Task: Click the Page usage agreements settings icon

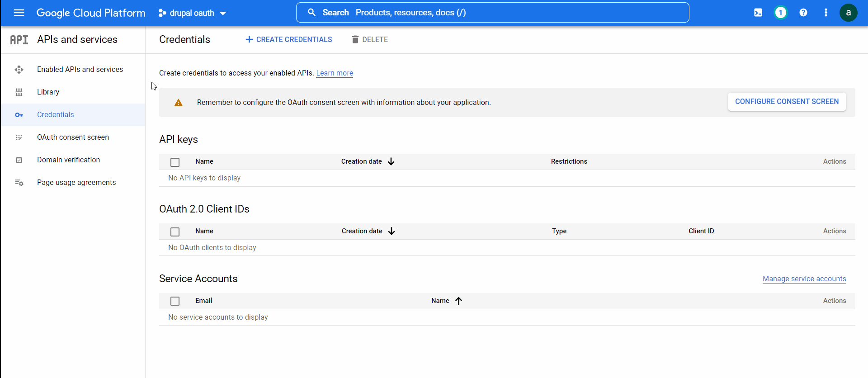Action: pyautogui.click(x=19, y=183)
